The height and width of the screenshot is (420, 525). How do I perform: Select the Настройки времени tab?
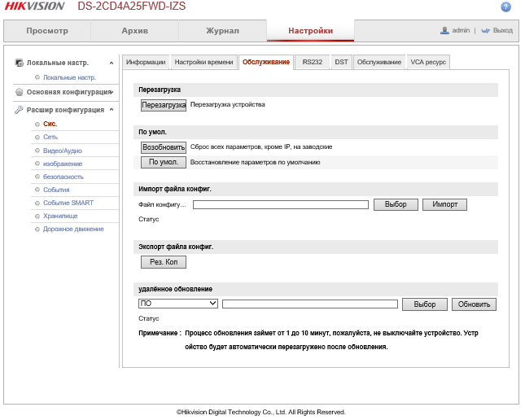pos(203,62)
